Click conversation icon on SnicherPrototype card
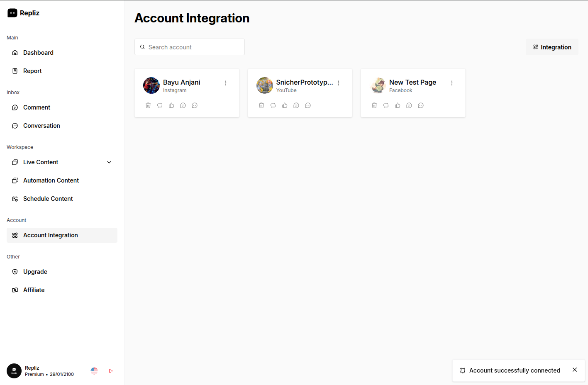 (308, 105)
